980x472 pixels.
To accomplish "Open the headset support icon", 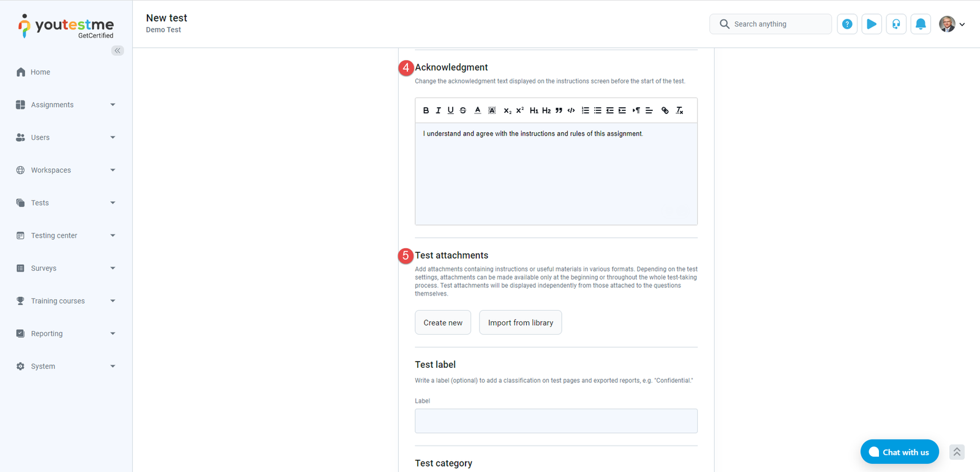I will tap(896, 24).
